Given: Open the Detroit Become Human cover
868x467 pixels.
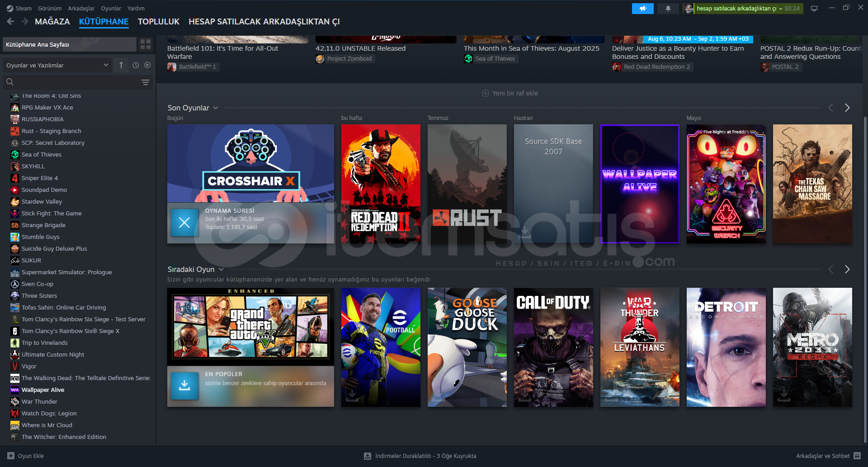Looking at the screenshot, I should [726, 347].
